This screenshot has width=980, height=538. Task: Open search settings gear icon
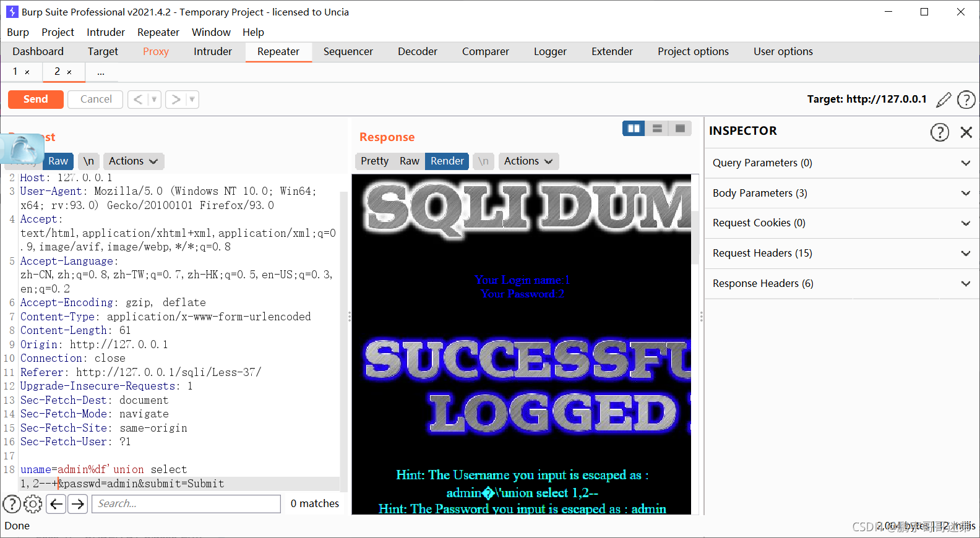tap(33, 504)
